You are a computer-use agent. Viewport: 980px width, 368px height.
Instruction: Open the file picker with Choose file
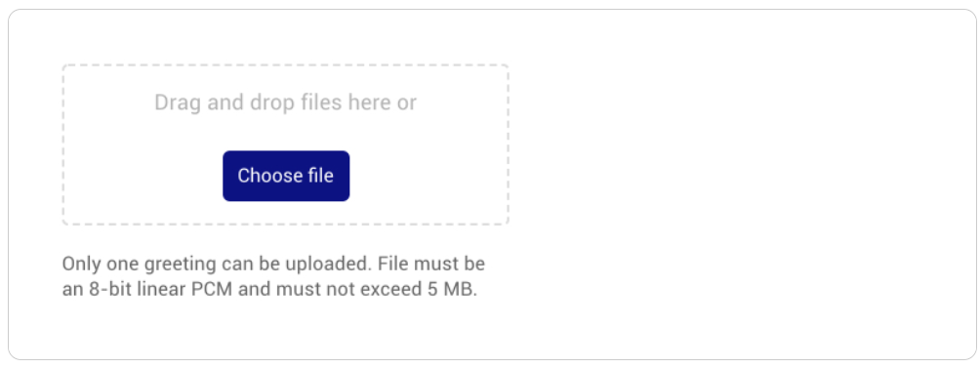click(286, 176)
